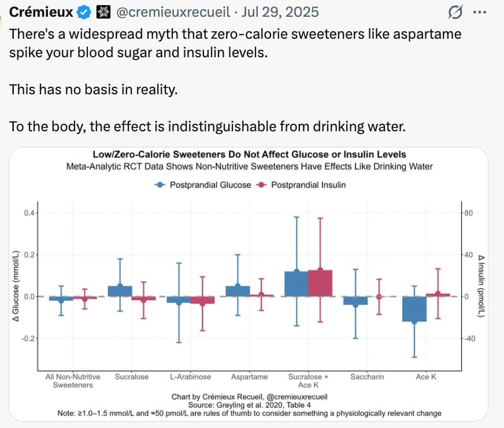Click the blue Ace K glucose bar
The width and height of the screenshot is (504, 428).
(414, 309)
